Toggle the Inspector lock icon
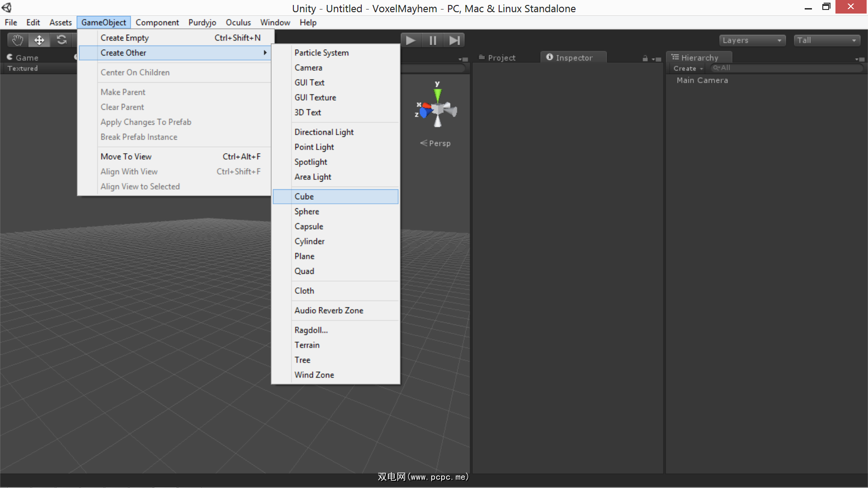The height and width of the screenshot is (488, 868). 645,59
